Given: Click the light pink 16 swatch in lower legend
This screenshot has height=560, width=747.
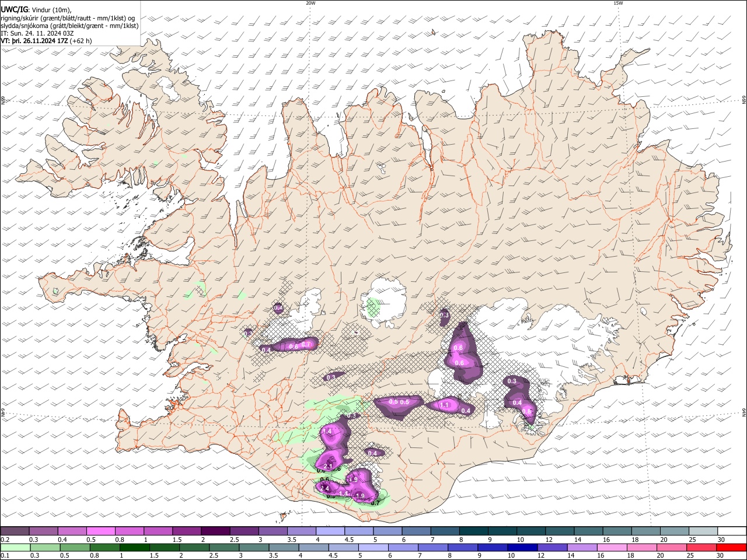Looking at the screenshot, I should point(612,547).
